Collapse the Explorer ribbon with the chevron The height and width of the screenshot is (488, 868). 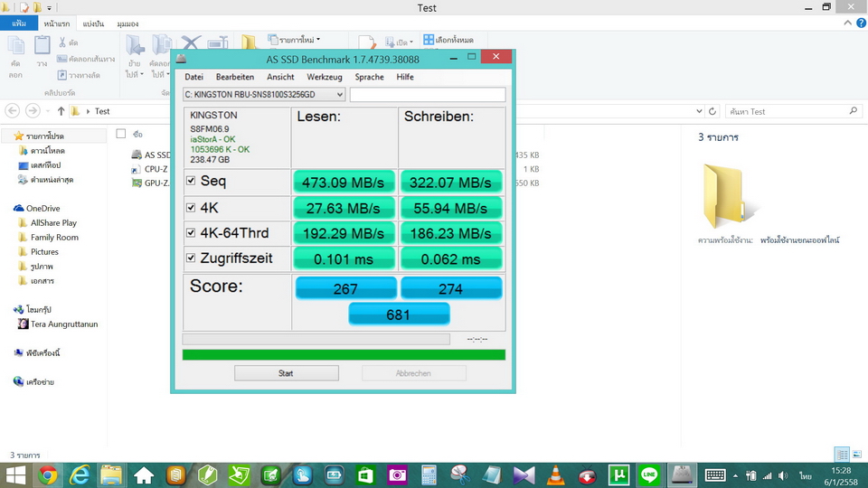point(847,23)
